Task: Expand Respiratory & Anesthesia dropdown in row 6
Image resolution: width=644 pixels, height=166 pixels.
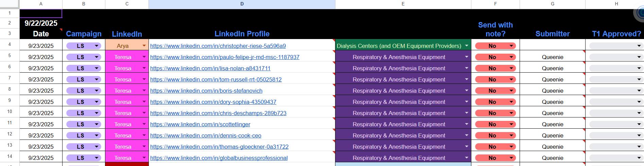Action: pyautogui.click(x=467, y=68)
